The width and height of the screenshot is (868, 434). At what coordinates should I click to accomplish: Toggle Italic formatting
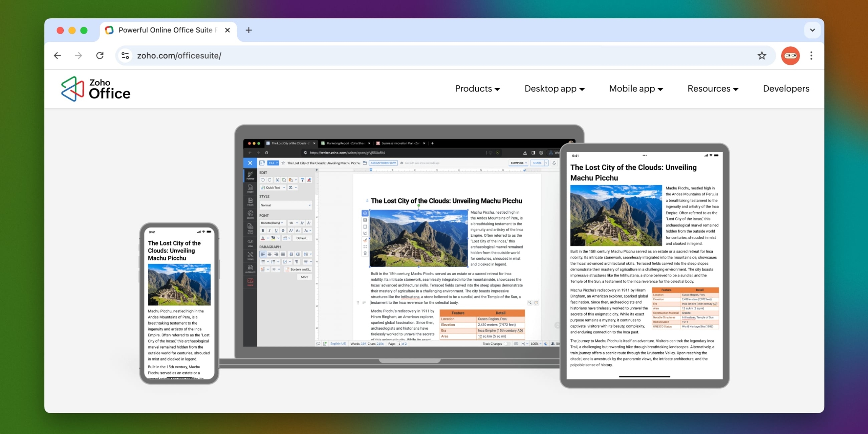pyautogui.click(x=270, y=231)
